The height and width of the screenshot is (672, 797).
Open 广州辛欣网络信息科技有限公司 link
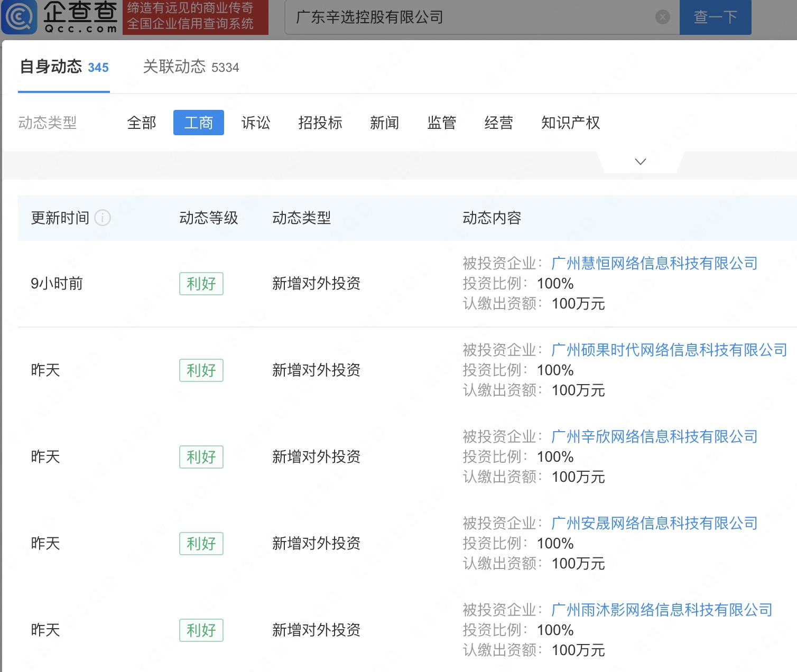(x=654, y=436)
